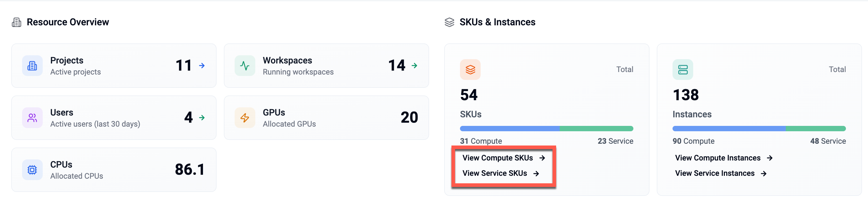Viewport: 868px width, 199px height.
Task: Open Workspaces via its green arrow
Action: [x=414, y=66]
